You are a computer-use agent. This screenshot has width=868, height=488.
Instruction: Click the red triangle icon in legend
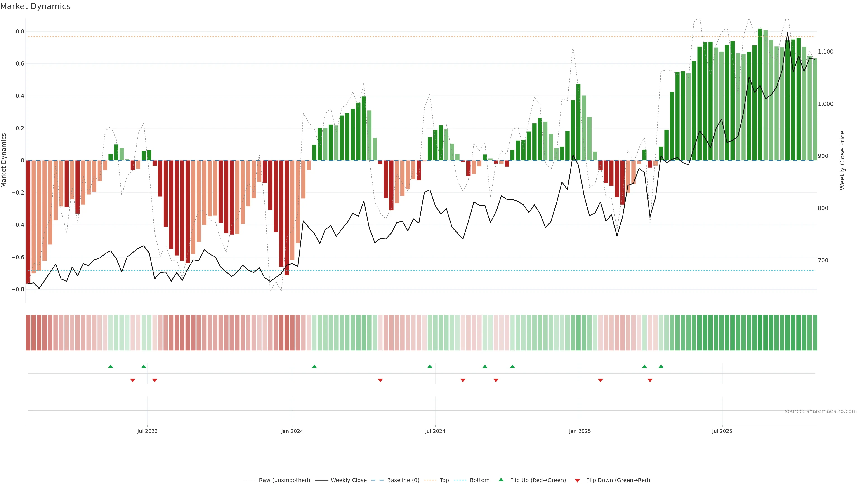(577, 480)
